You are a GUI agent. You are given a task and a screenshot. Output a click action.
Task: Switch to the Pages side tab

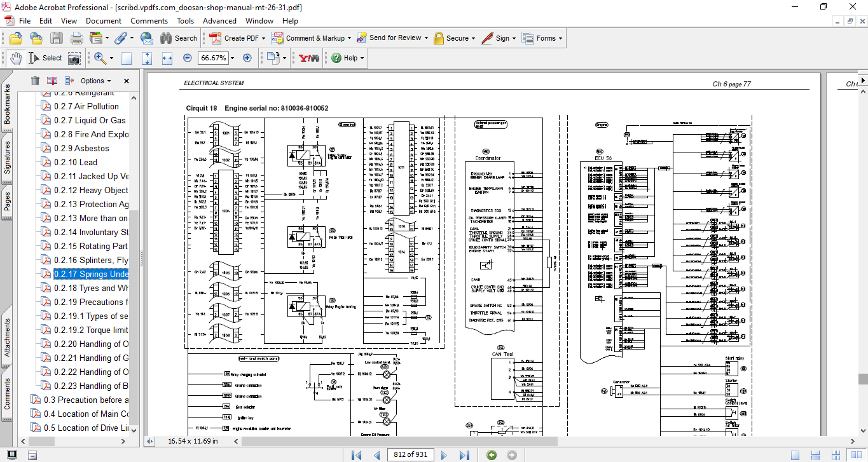[x=8, y=201]
